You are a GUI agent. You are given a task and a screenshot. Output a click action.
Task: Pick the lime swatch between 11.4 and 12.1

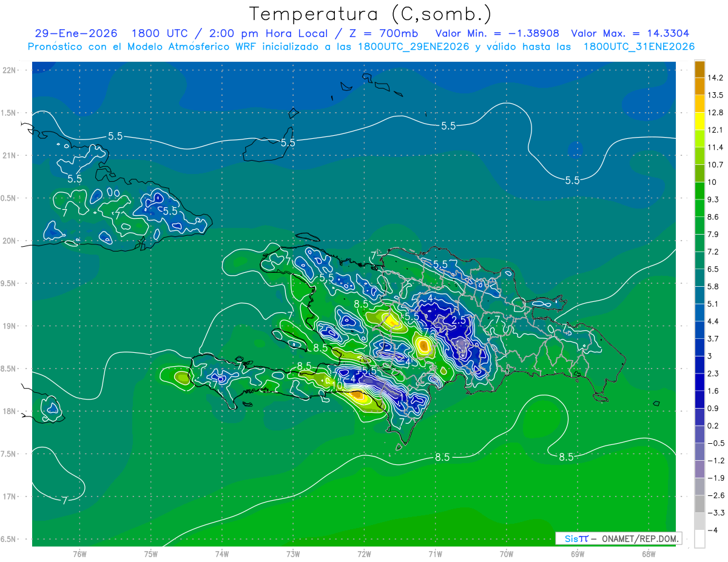click(x=699, y=139)
